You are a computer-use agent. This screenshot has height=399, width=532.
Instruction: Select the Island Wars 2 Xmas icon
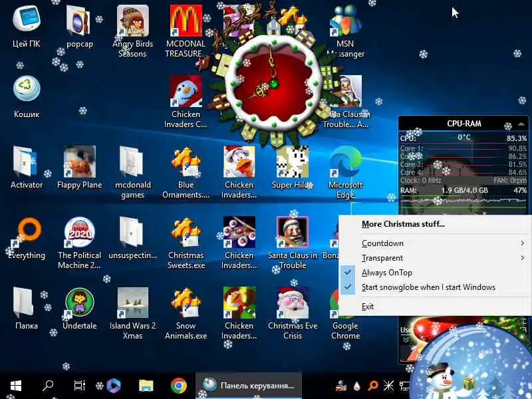click(132, 303)
